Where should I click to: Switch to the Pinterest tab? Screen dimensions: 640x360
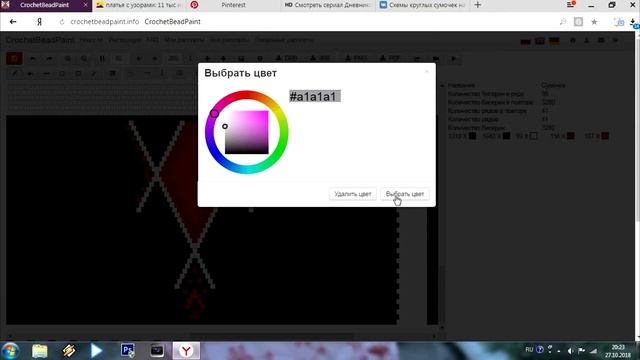(233, 5)
